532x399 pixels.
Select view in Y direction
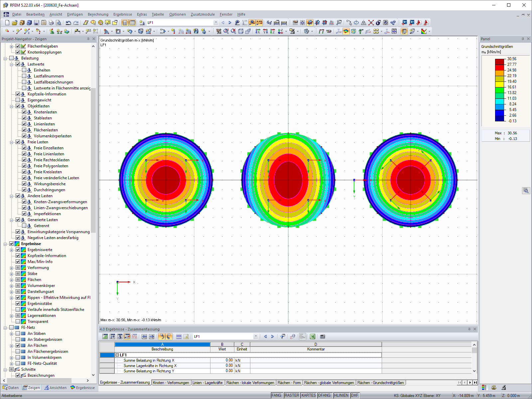[x=265, y=31]
